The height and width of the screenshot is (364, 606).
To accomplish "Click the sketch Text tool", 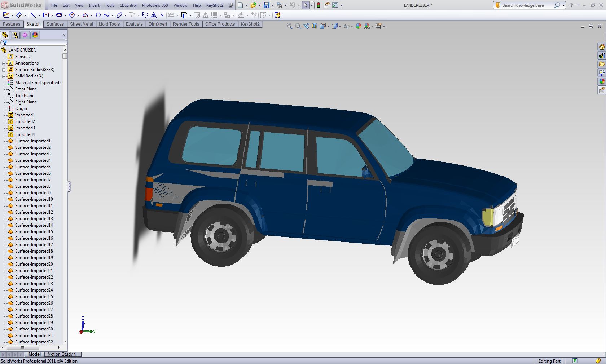I will 154,15.
